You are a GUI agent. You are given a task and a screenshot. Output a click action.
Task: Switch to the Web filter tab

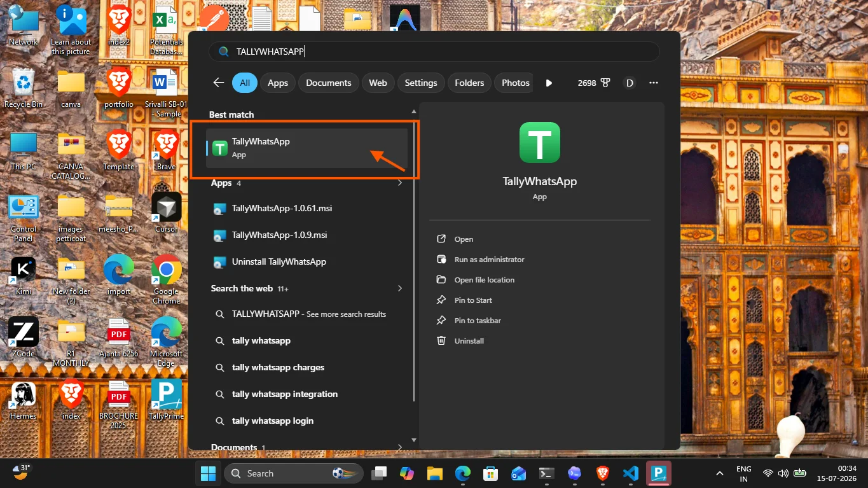(x=378, y=83)
